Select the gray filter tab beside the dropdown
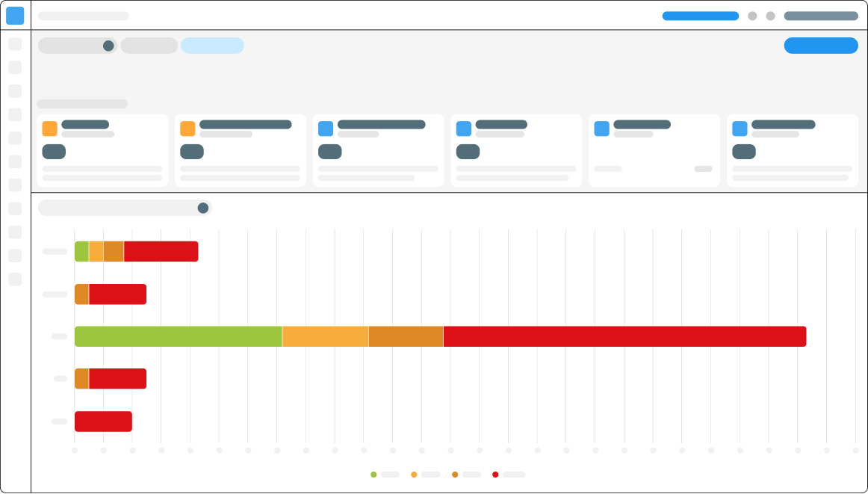This screenshot has width=868, height=494. point(149,46)
